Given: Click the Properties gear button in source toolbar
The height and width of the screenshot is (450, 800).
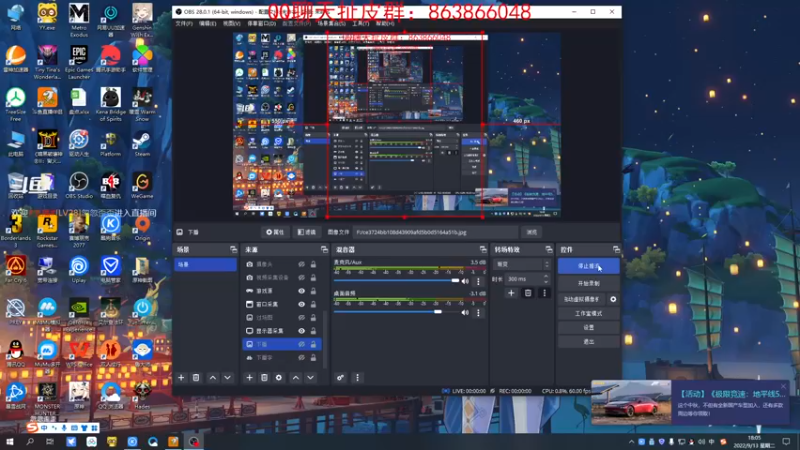Looking at the screenshot, I should coord(275,232).
